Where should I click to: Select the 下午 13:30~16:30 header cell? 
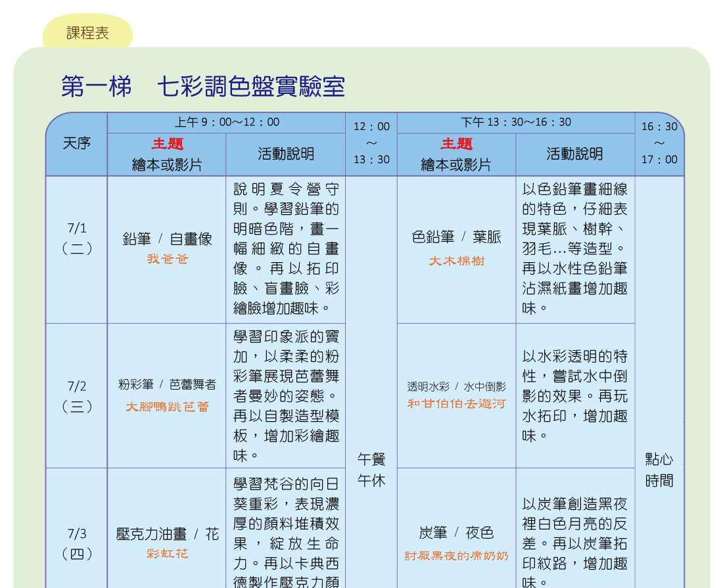pyautogui.click(x=515, y=122)
